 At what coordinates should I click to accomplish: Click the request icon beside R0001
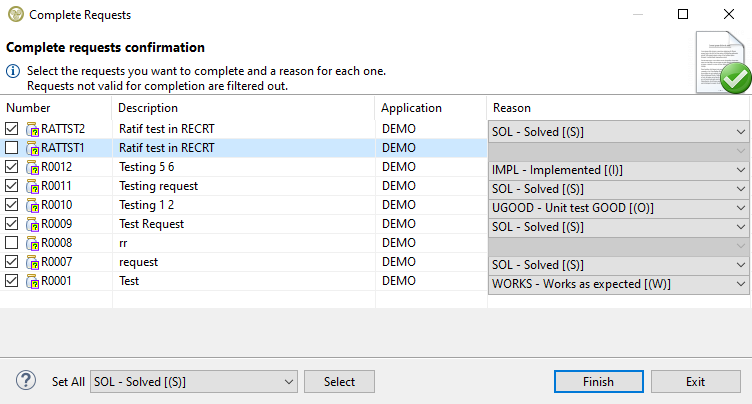32,281
